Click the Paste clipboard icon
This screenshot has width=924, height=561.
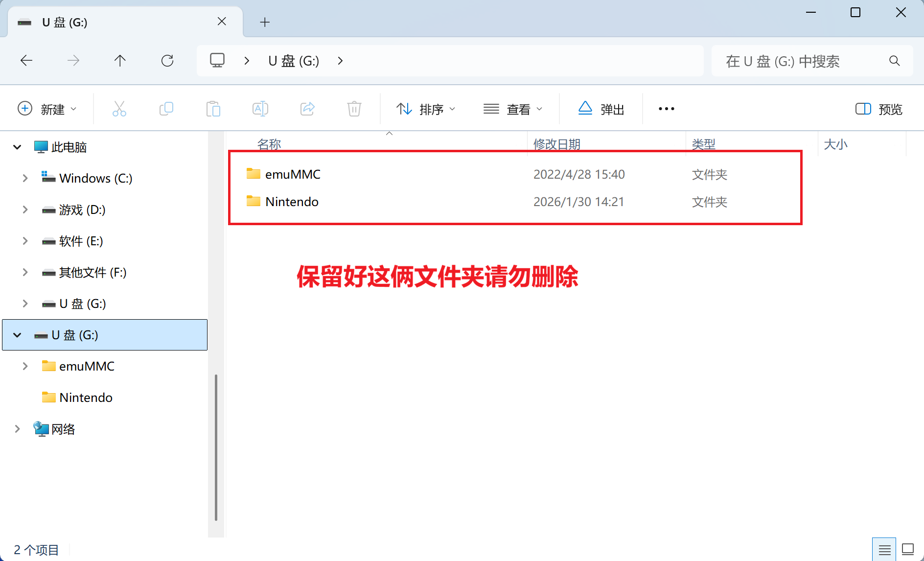[x=213, y=109]
